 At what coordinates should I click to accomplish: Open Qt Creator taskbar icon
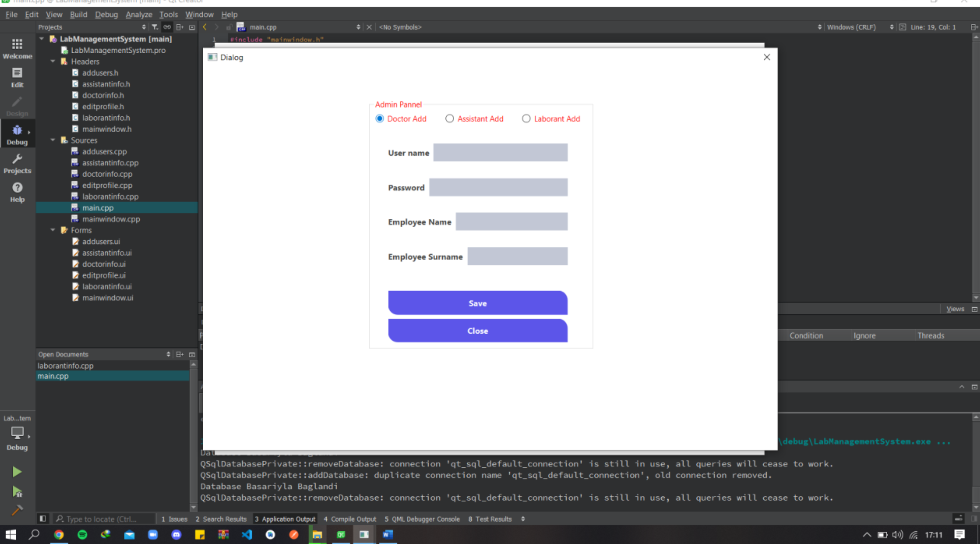[341, 534]
